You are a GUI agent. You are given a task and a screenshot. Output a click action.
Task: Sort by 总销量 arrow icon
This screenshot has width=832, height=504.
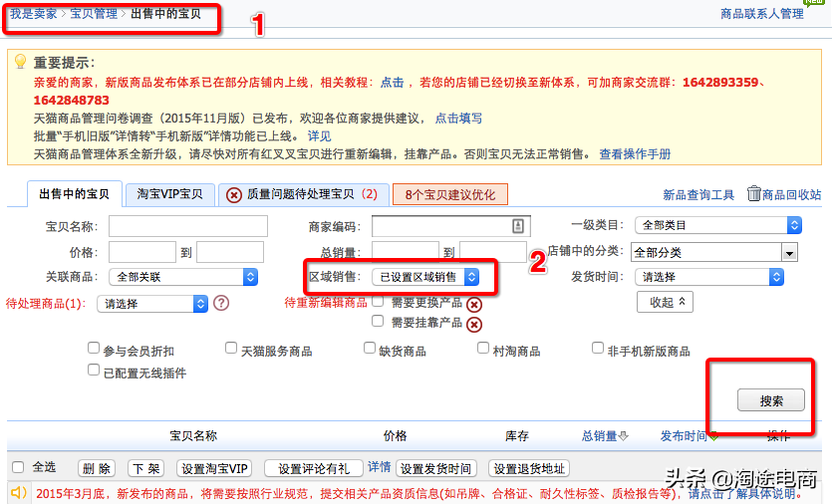[x=624, y=436]
